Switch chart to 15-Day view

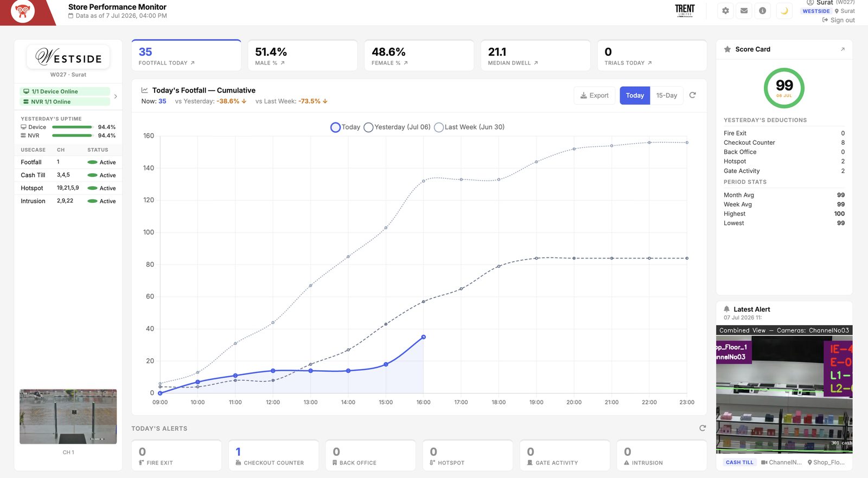tap(667, 95)
